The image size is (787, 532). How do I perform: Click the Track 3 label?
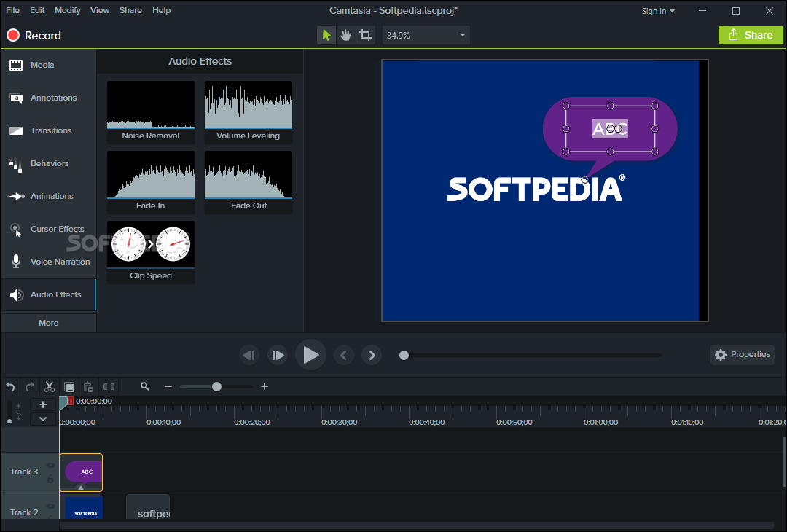coord(24,472)
